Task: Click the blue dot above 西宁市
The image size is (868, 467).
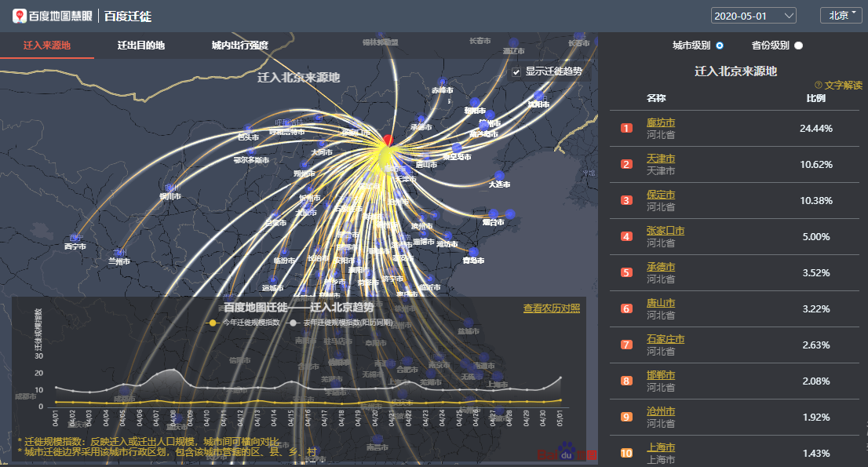Action: pyautogui.click(x=76, y=237)
